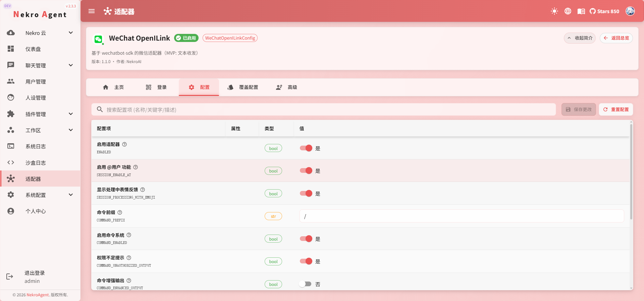Click the help icon next to 启用 @用户 功能

[136, 167]
